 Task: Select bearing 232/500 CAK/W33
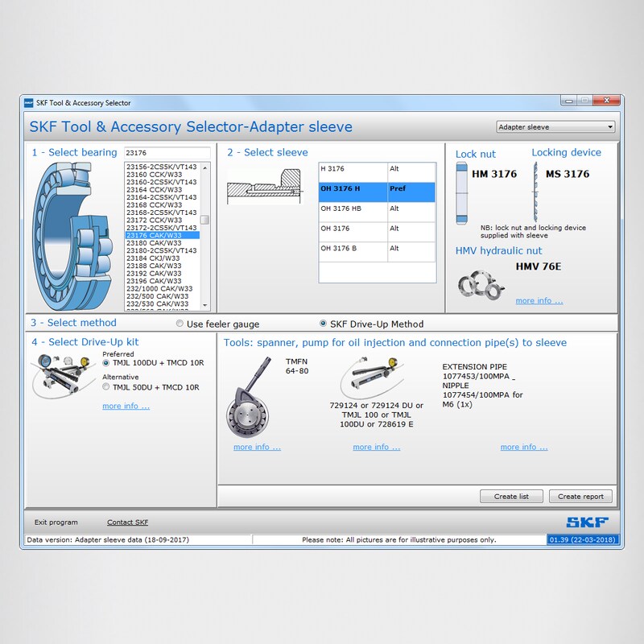(162, 296)
